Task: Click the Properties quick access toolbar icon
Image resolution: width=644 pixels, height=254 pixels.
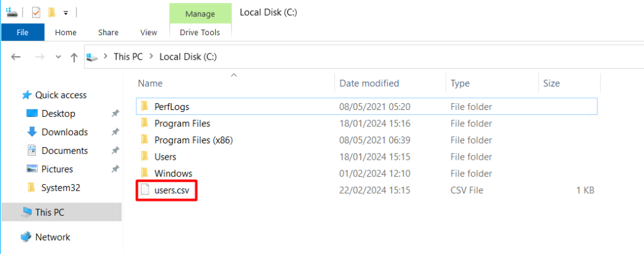Action: coord(36,12)
